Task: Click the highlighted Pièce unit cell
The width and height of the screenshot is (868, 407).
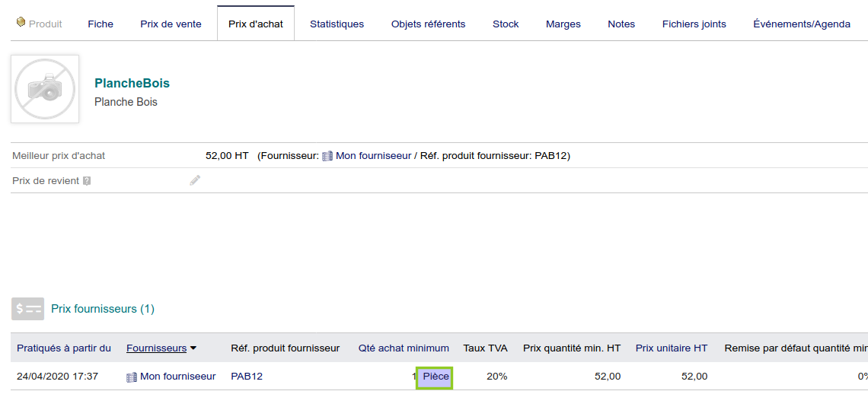Action: point(436,377)
